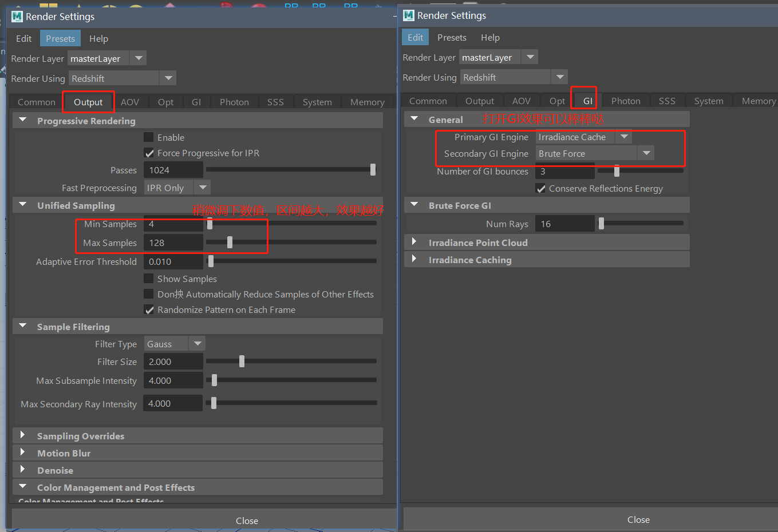778x532 pixels.
Task: Collapse the General section of GI settings
Action: point(414,119)
